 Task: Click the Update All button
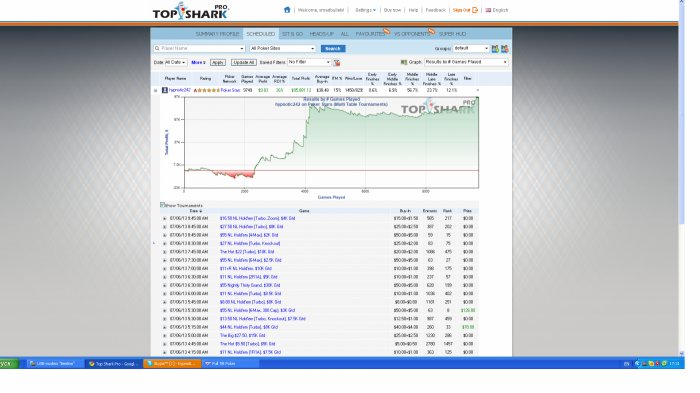[243, 63]
